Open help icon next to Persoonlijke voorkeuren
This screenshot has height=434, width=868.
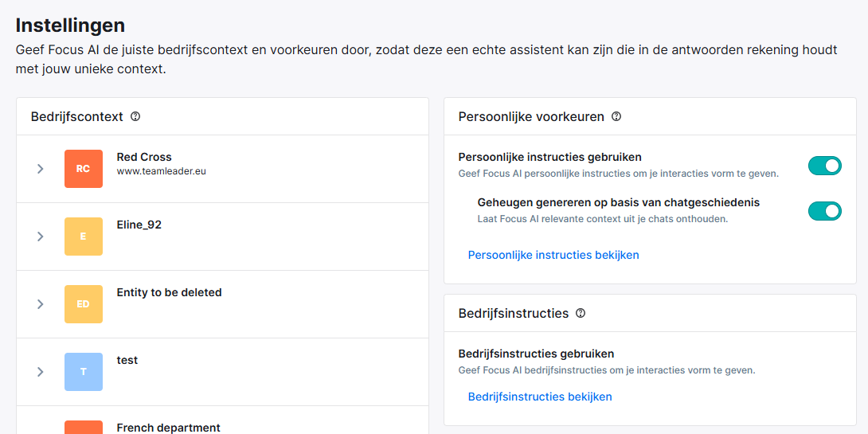616,117
